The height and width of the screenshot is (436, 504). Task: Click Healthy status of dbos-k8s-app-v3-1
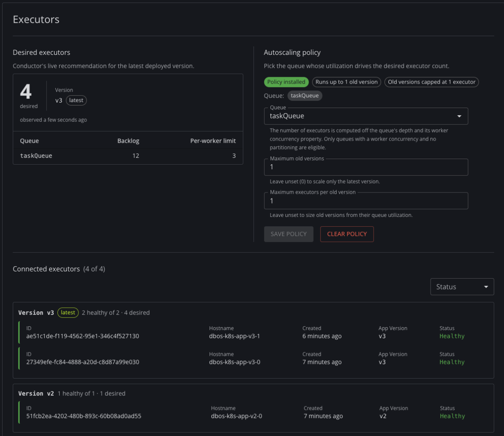[452, 336]
